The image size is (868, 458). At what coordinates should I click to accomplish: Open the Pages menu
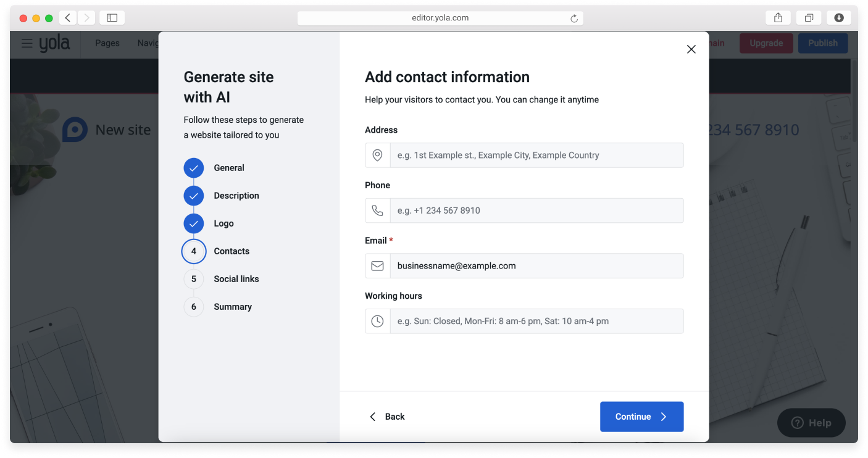(x=107, y=43)
